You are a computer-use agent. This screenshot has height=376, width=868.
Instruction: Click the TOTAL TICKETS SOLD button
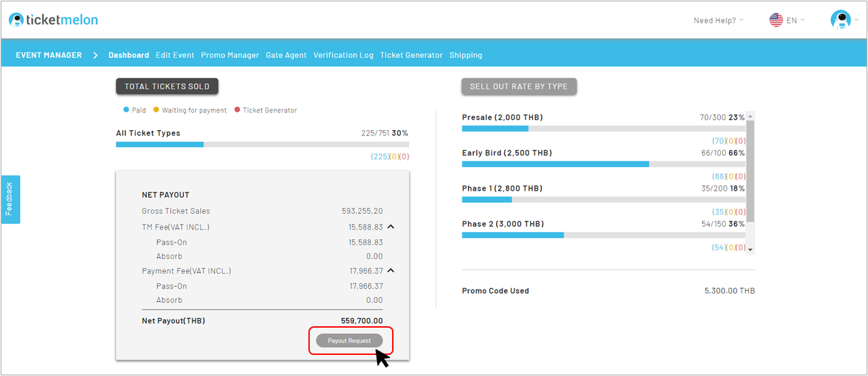(167, 87)
